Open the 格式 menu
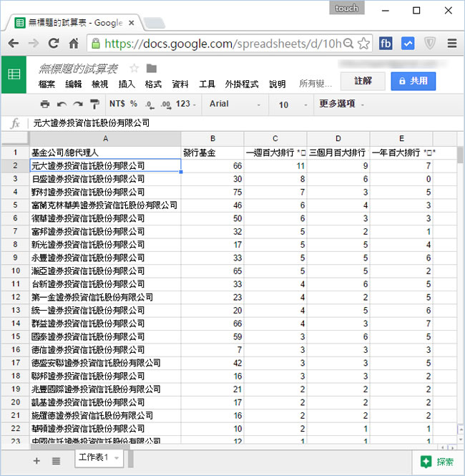 pyautogui.click(x=153, y=84)
